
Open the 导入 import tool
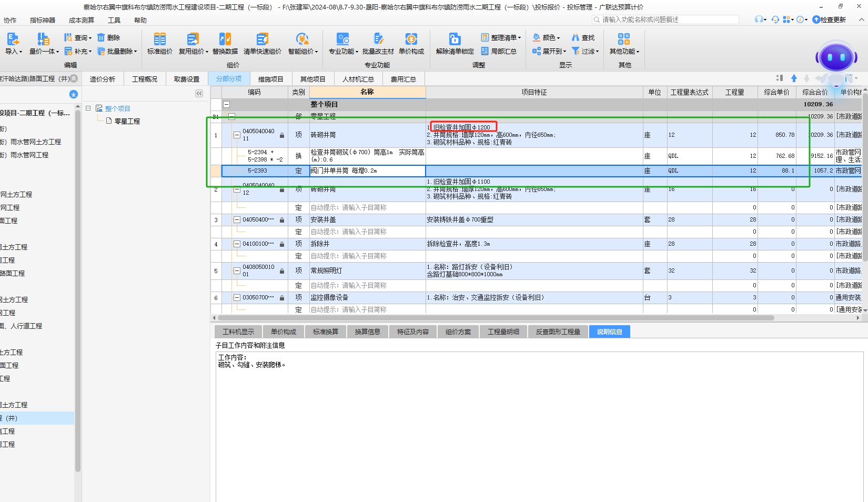pyautogui.click(x=13, y=43)
